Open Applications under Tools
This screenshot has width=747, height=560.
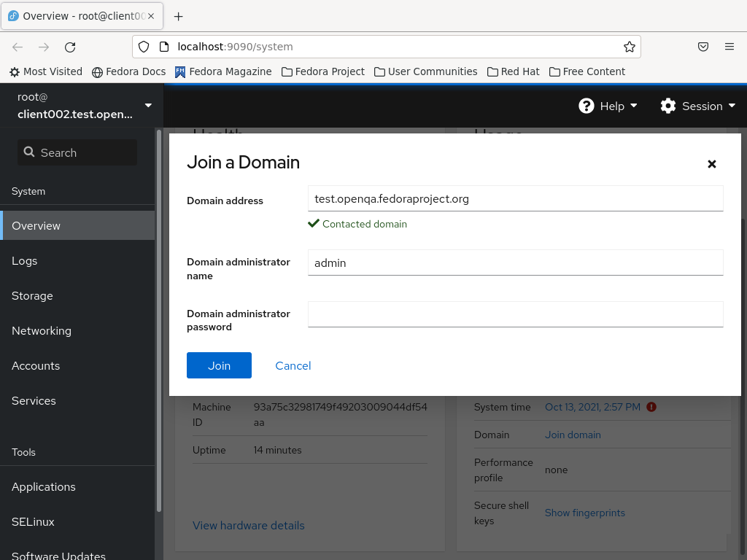77,486
